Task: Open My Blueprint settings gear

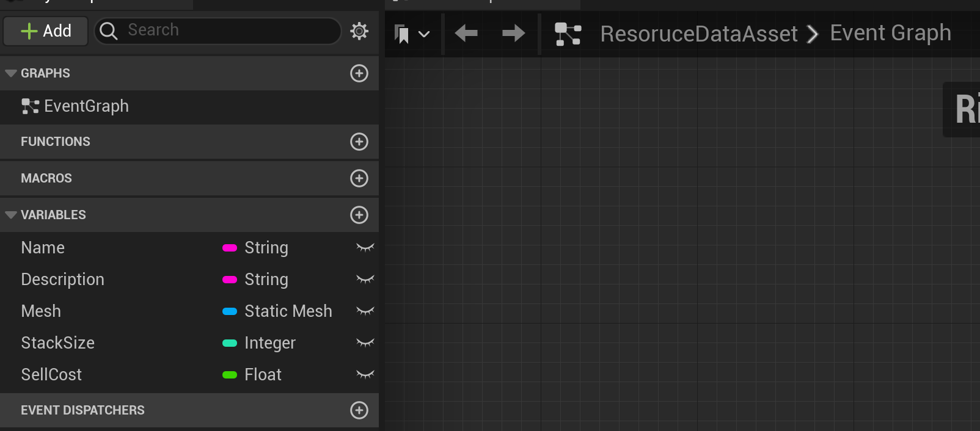Action: click(359, 31)
